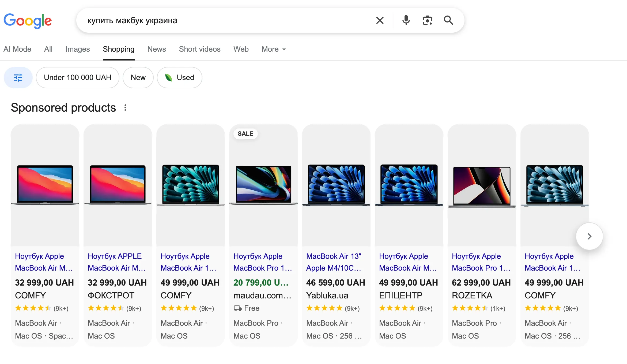Enable the Used condition filter
Screen dimensions: 627x364
179,77
